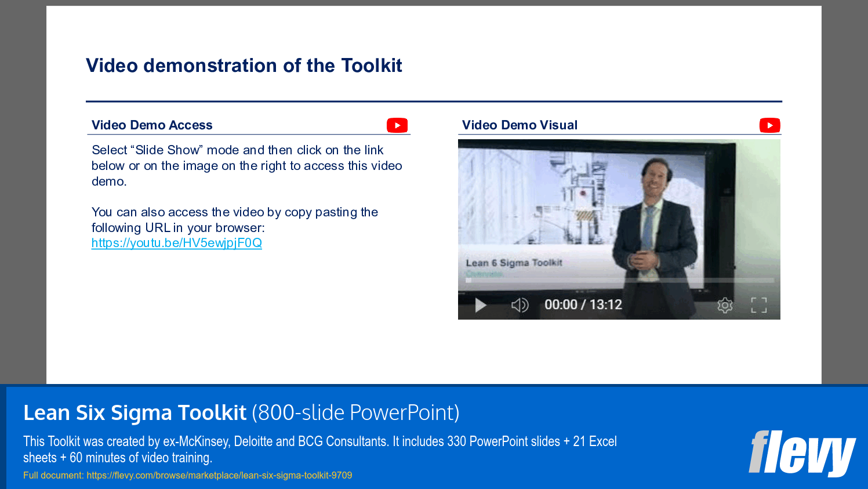Image resolution: width=868 pixels, height=489 pixels.
Task: Click the YouTube icon beside Video Demo Visual
Action: point(769,125)
